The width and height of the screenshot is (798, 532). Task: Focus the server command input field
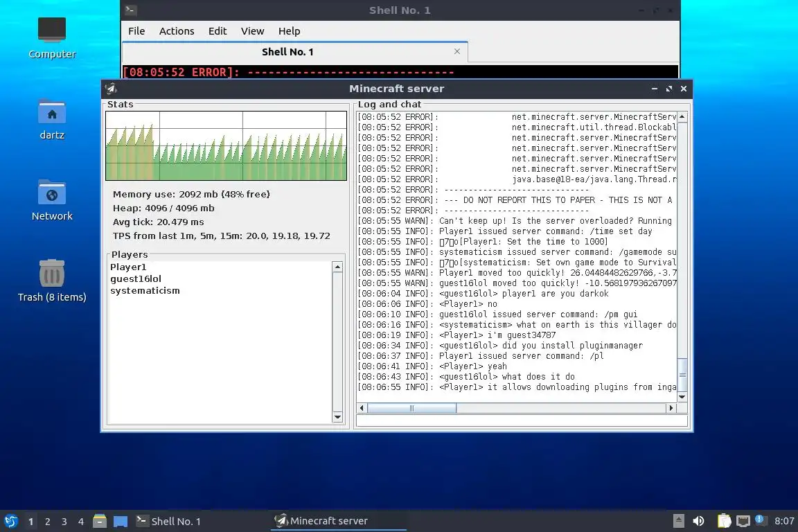522,420
